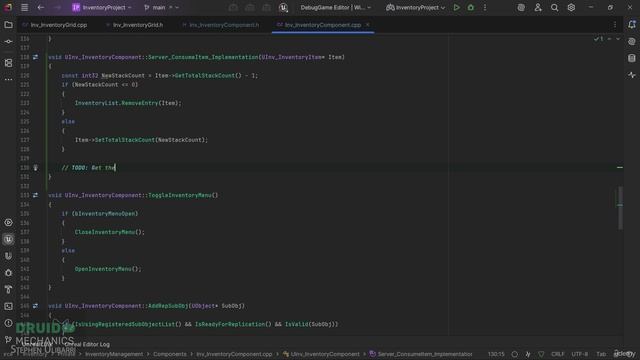Click the 130:15 caret position indicator
The image size is (640, 360).
[x=496, y=354]
